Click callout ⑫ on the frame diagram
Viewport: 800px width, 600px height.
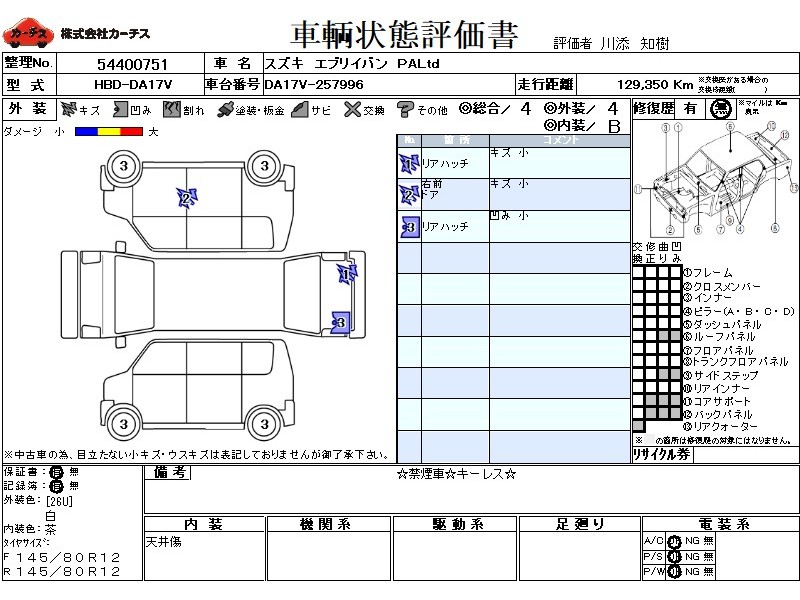(785, 134)
